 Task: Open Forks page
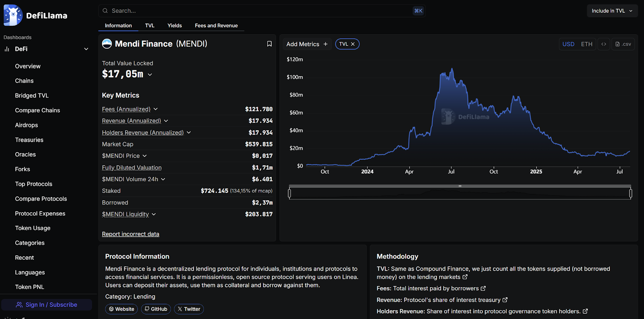coord(23,169)
